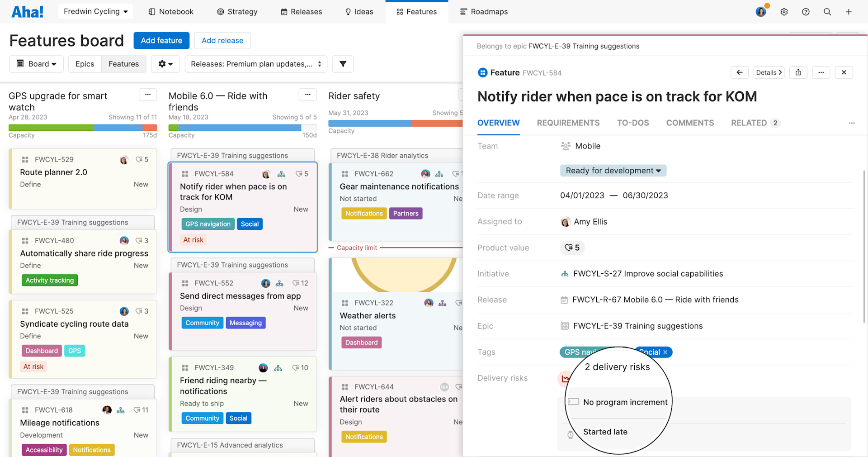Image resolution: width=868 pixels, height=457 pixels.
Task: Click the start date 04/01/2023 field
Action: click(x=582, y=195)
